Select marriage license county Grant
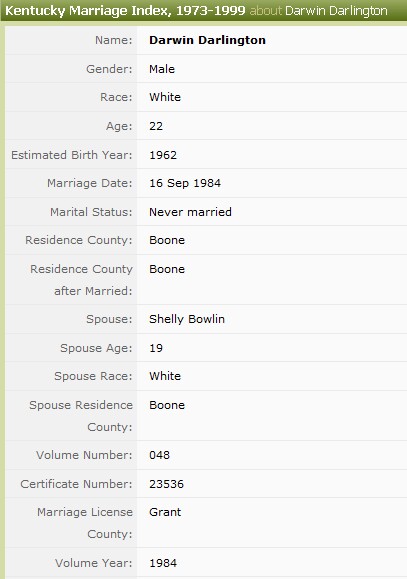Screen dimensions: 407x579 coord(165,512)
